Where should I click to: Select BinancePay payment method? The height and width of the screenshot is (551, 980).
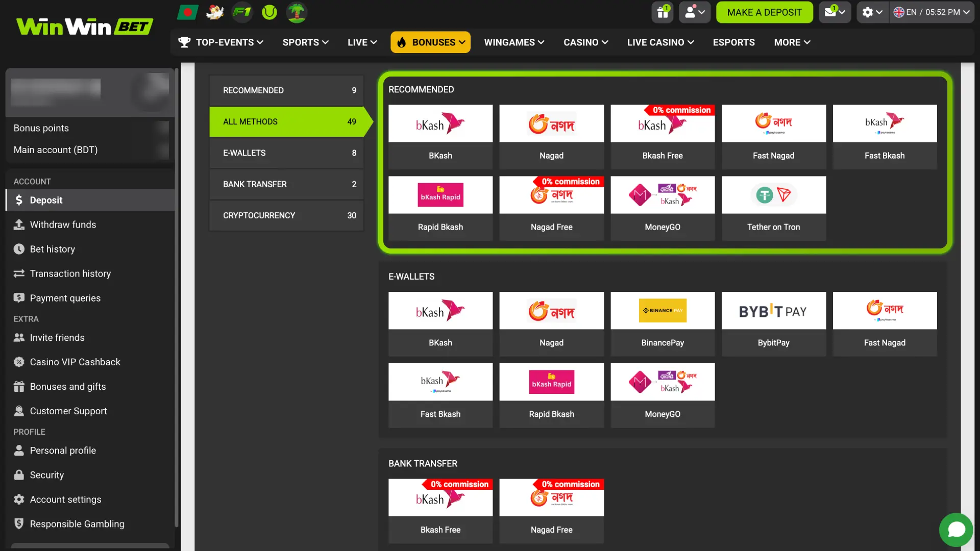coord(663,324)
